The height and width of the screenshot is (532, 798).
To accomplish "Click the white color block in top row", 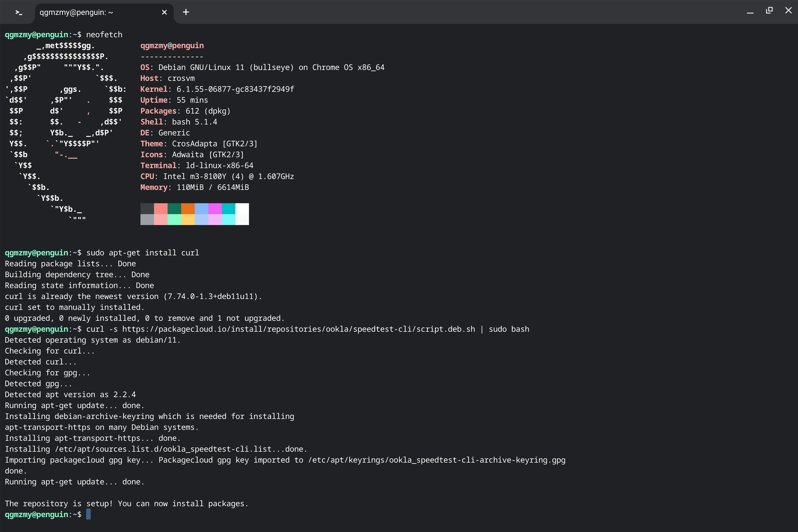I will [x=242, y=209].
